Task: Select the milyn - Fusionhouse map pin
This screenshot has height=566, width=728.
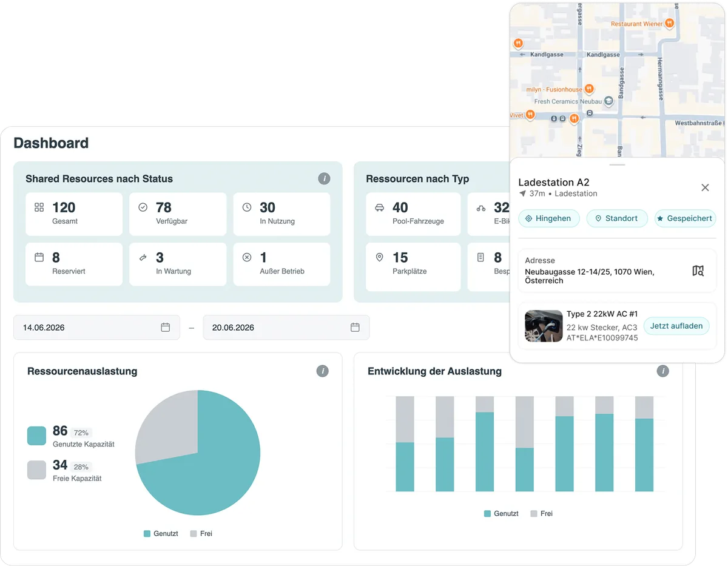Action: click(588, 90)
